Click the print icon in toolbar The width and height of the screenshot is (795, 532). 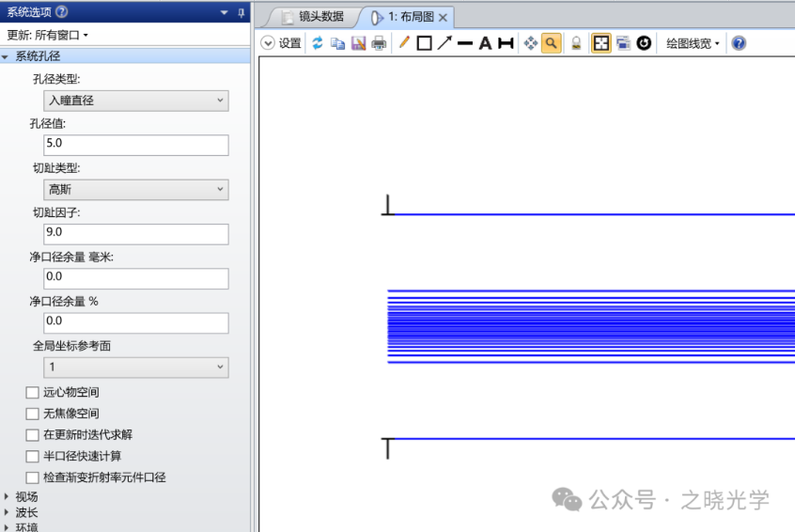[x=379, y=43]
